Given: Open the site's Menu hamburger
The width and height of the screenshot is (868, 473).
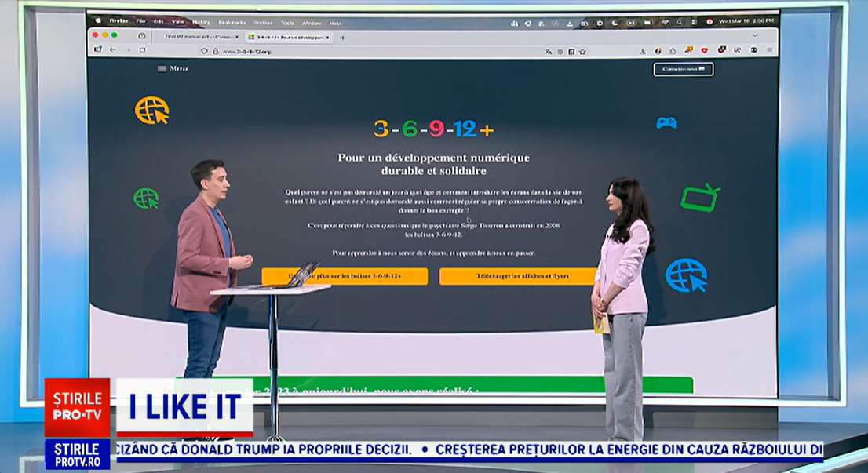Looking at the screenshot, I should 173,68.
